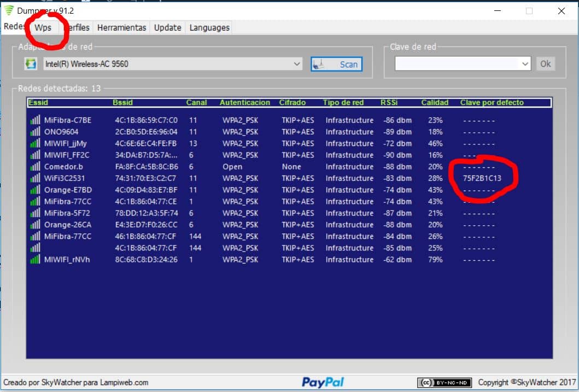Click the RSSi column header
Screen dimensions: 579x392
click(x=389, y=103)
